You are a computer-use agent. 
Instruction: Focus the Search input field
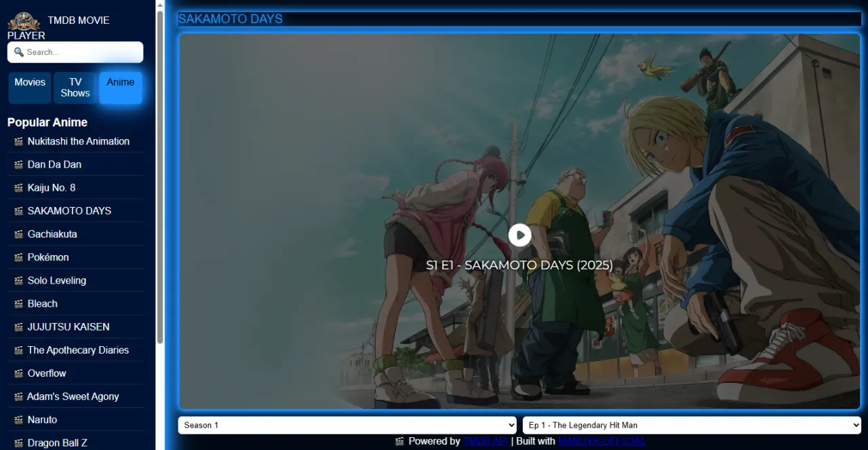click(75, 52)
